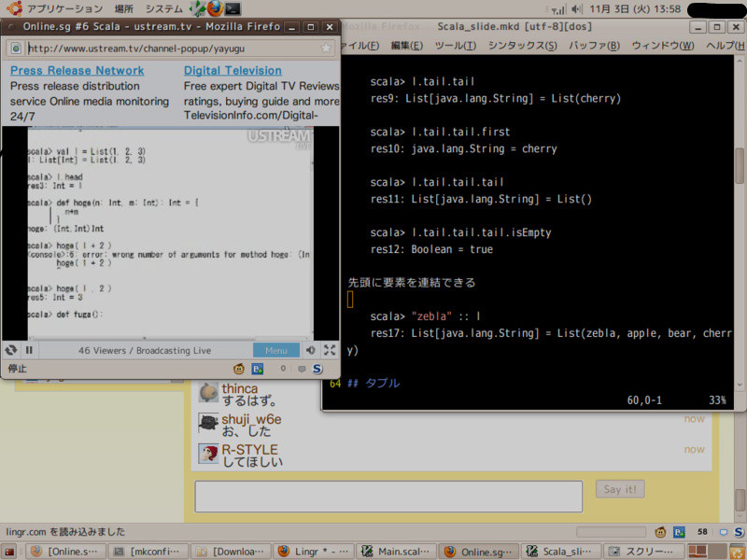Switch to Scala_sli… taskbar window
This screenshot has width=747, height=560.
point(562,552)
